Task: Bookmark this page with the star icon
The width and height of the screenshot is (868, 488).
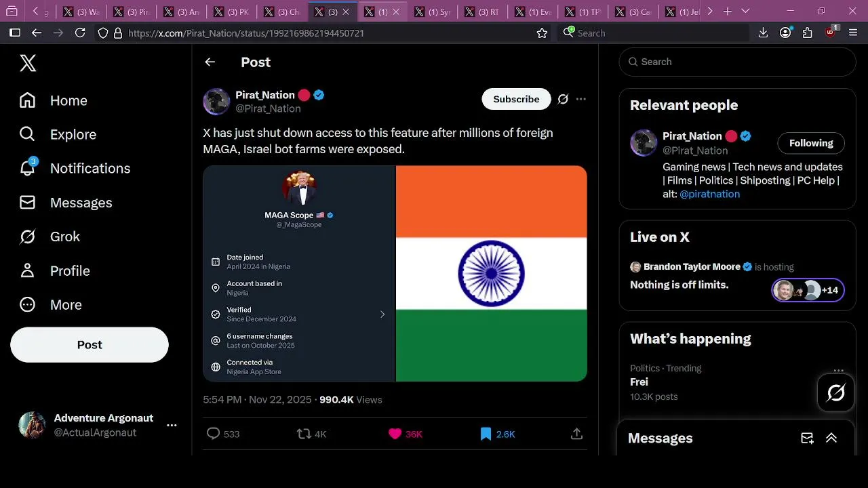Action: (542, 33)
